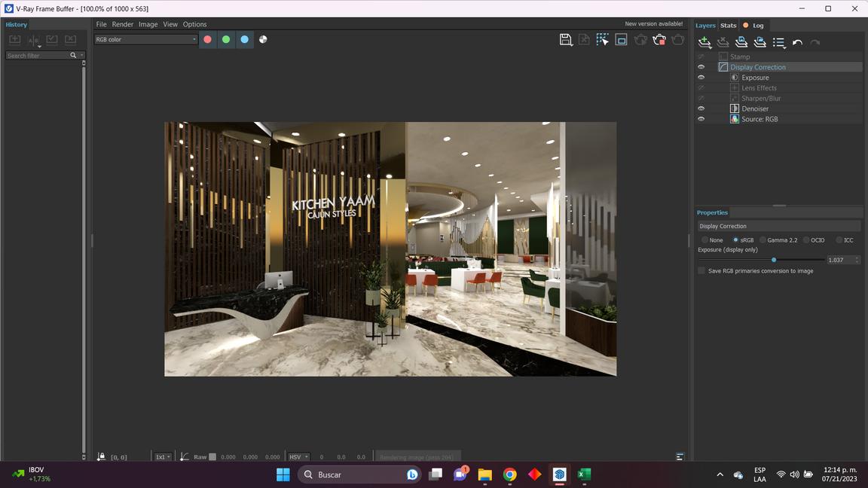Load layer tree preset icon
868x488 pixels.
tap(760, 43)
